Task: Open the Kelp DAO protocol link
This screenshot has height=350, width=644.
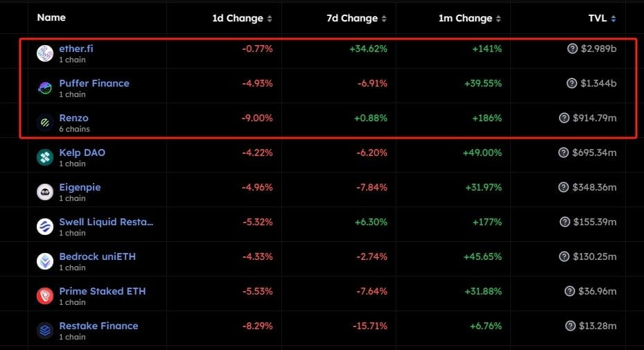Action: click(82, 152)
